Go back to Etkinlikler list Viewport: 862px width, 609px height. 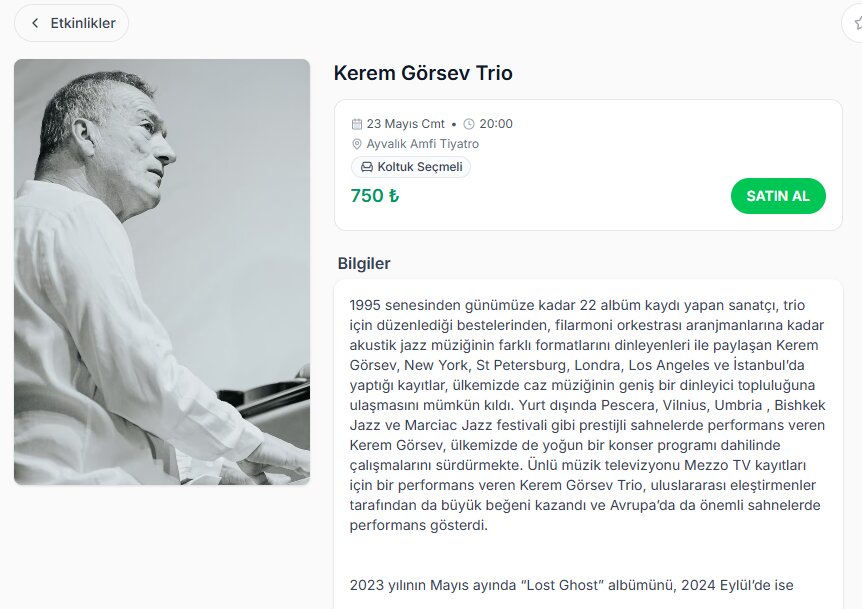(x=72, y=23)
